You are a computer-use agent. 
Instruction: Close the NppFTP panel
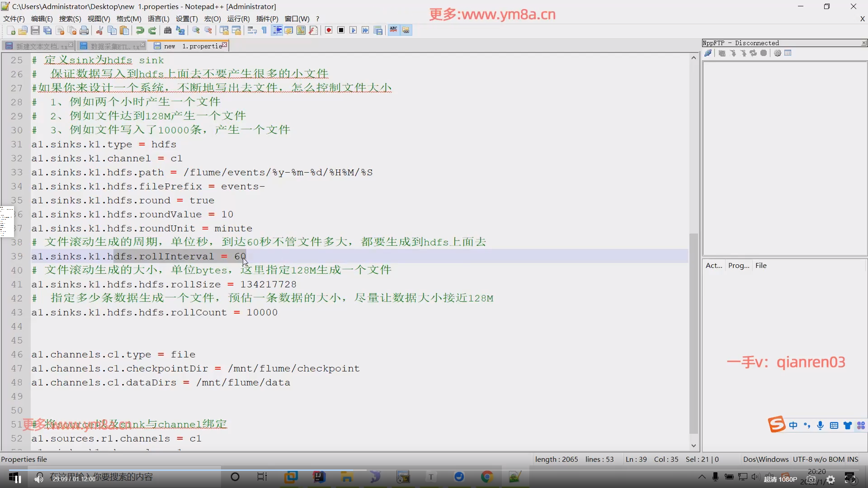pyautogui.click(x=864, y=43)
